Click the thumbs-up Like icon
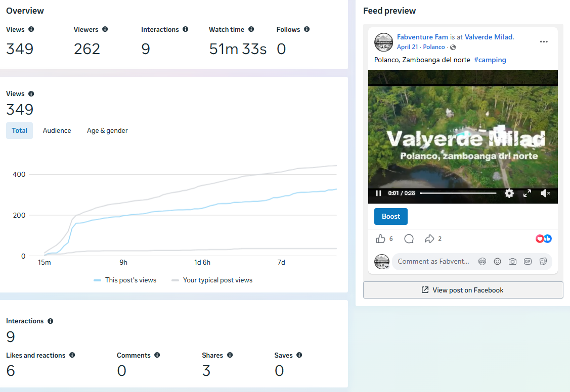 [380, 238]
